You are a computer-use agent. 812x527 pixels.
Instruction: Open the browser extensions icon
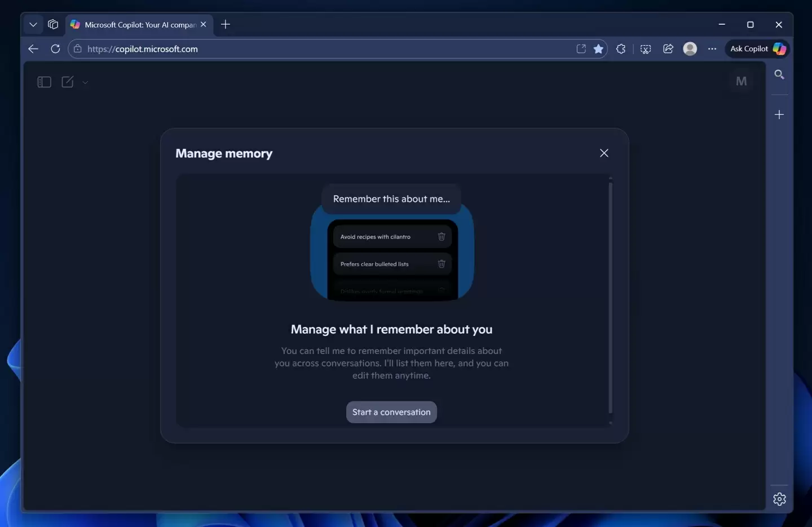[x=621, y=49]
